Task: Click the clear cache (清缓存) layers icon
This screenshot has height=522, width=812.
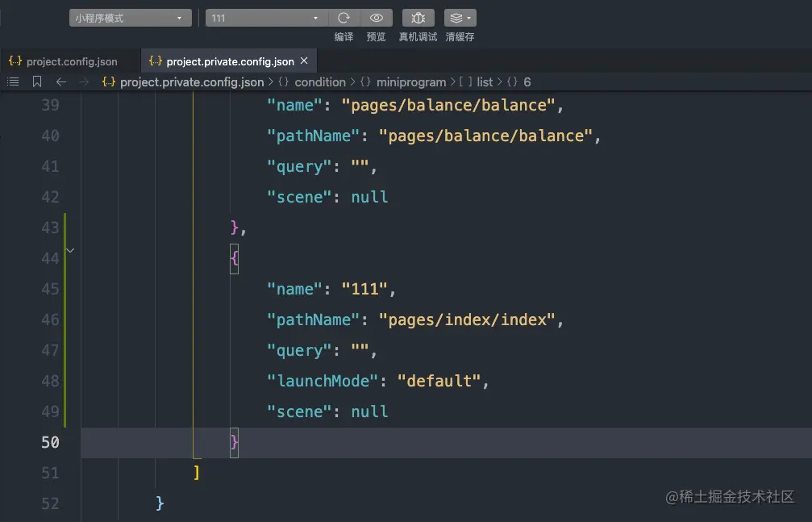Action: click(460, 18)
